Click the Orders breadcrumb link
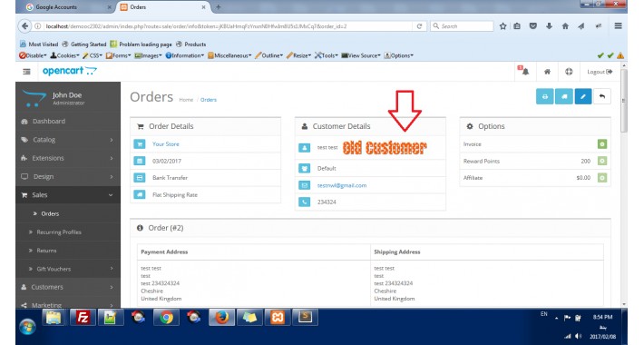This screenshot has height=345, width=644. click(x=209, y=100)
